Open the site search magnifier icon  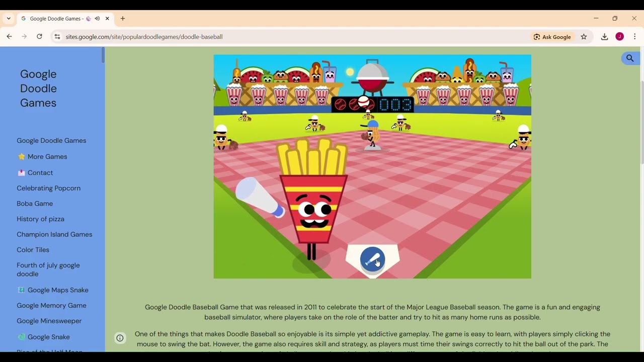(x=630, y=58)
